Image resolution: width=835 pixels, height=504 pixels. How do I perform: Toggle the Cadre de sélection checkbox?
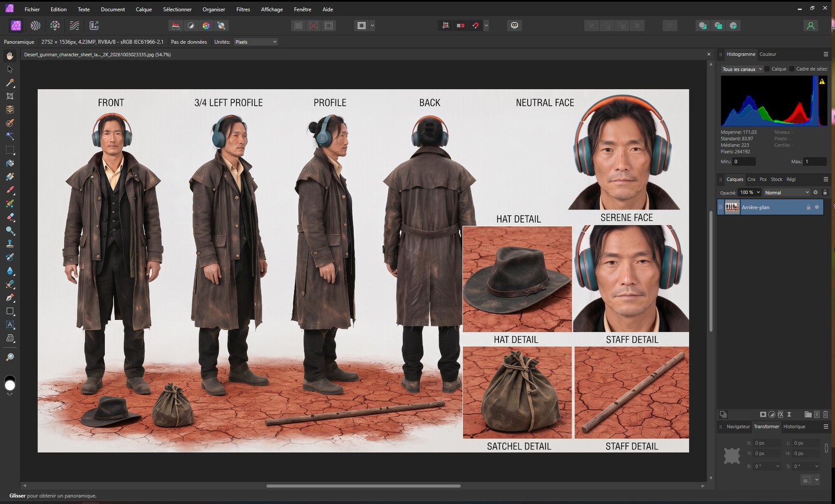click(792, 69)
